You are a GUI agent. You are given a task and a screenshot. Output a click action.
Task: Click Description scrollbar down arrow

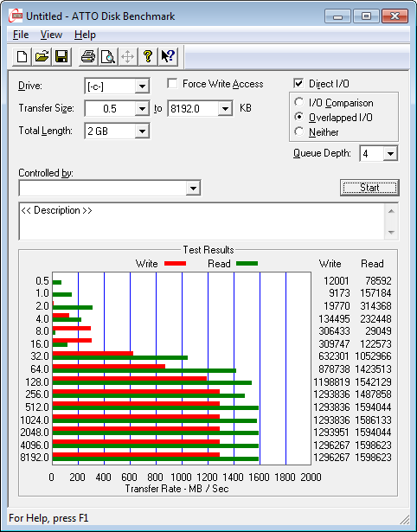coord(391,233)
